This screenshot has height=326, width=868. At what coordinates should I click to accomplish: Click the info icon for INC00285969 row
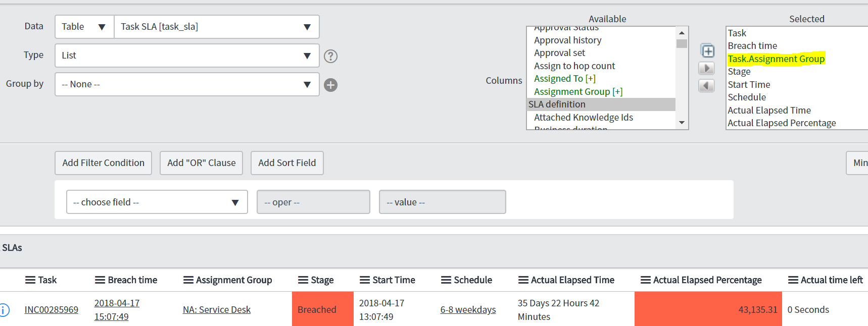pos(4,310)
